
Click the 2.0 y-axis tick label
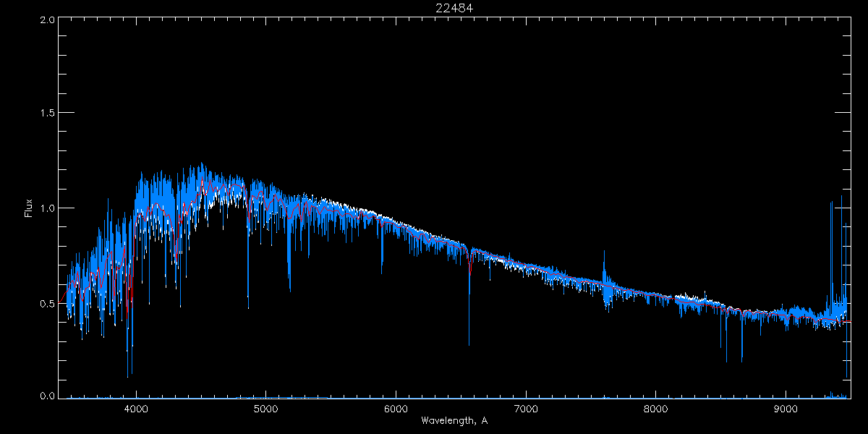pyautogui.click(x=48, y=20)
